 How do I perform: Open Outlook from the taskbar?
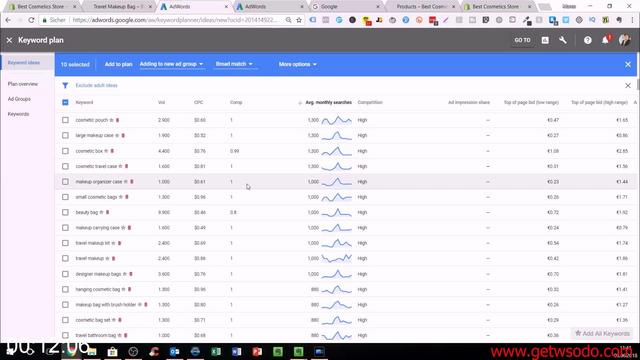tap(175, 351)
